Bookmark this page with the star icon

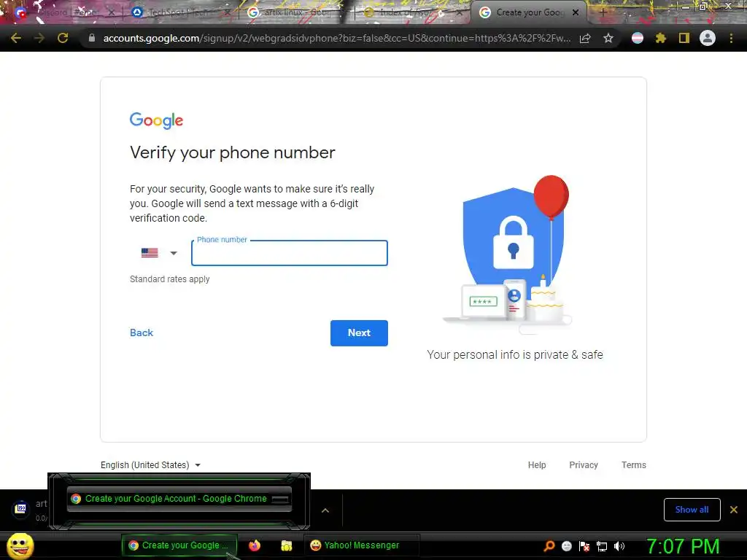608,38
